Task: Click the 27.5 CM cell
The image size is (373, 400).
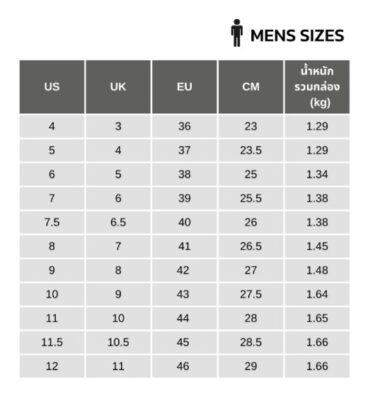Action: 251,294
